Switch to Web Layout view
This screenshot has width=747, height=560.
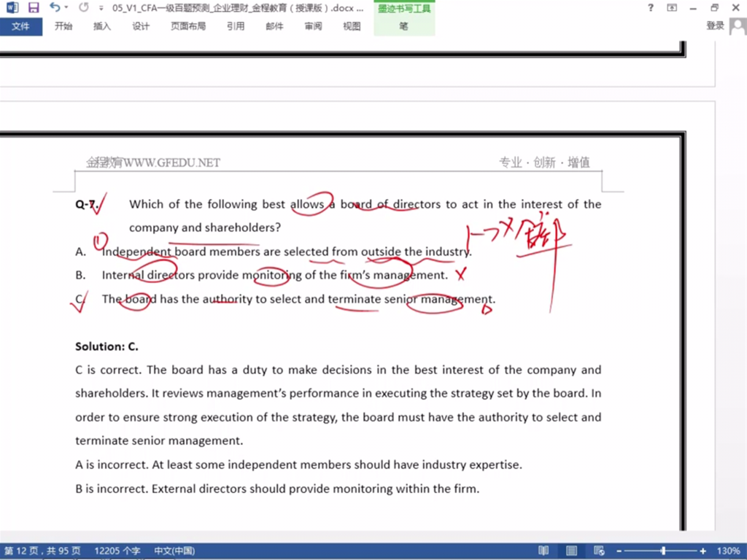click(599, 551)
